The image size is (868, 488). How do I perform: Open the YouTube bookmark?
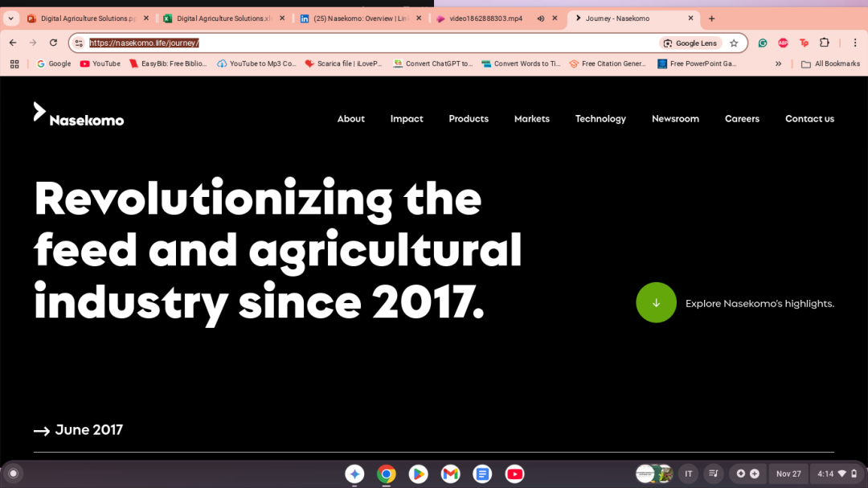point(100,64)
